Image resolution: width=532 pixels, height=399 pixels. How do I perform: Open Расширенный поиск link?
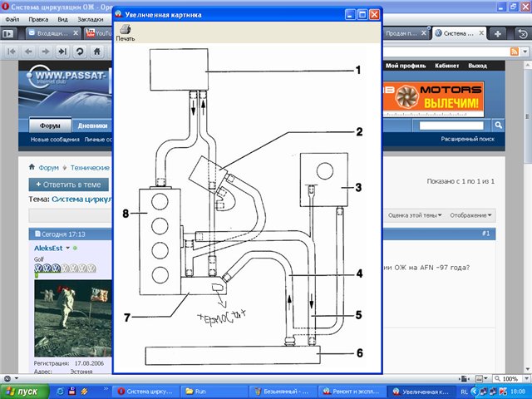point(467,139)
